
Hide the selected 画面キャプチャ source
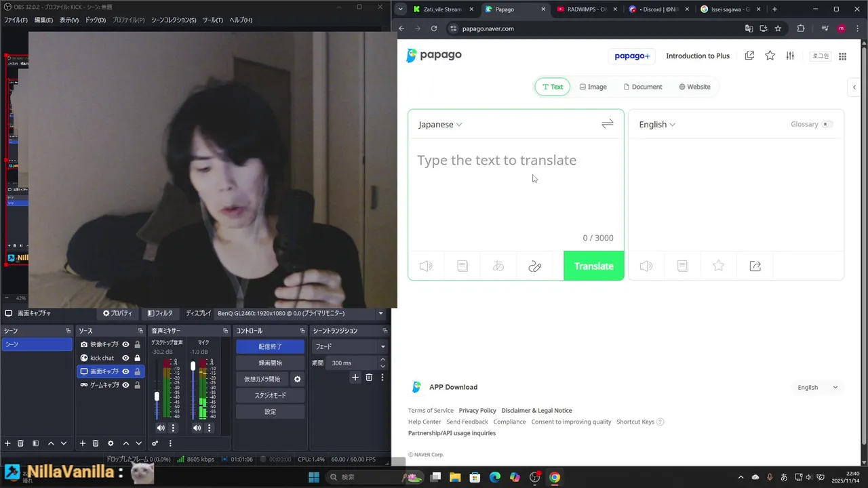(125, 371)
